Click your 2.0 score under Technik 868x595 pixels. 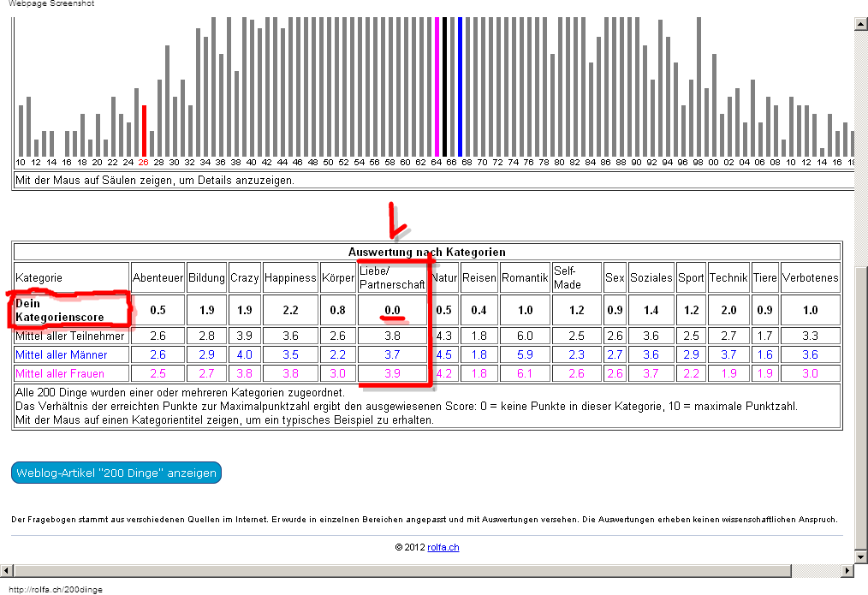point(728,310)
